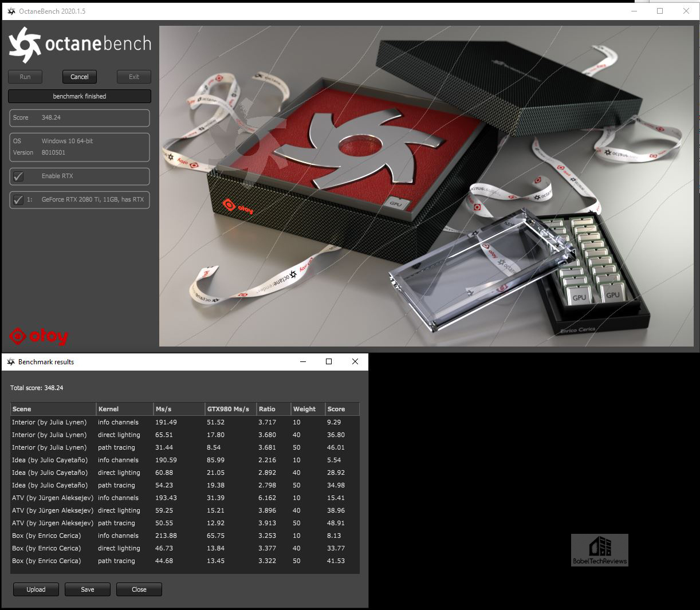
Task: Click the 191.49 Ms/s cell
Action: click(x=166, y=422)
